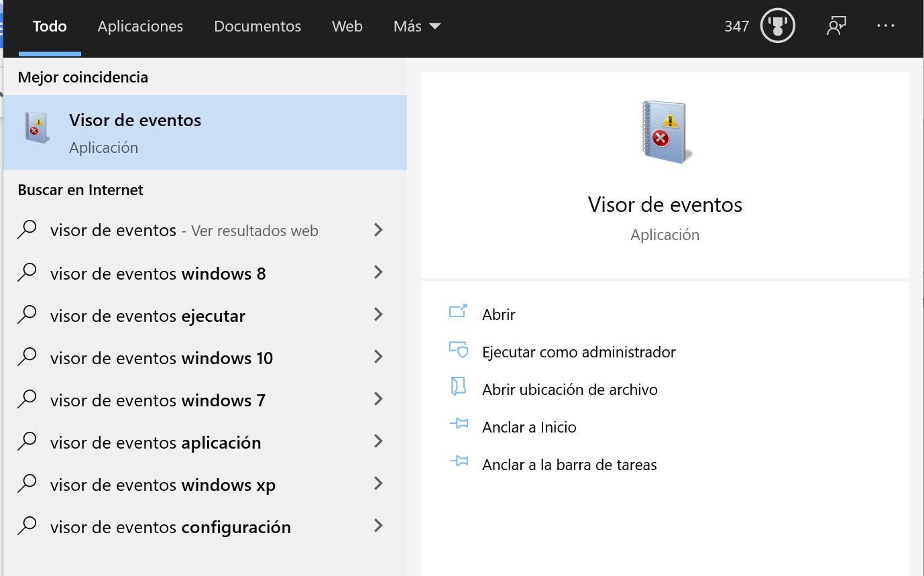Expand arrow for 'visor de eventos windows 8'
This screenshot has height=576, width=924.
coord(378,272)
